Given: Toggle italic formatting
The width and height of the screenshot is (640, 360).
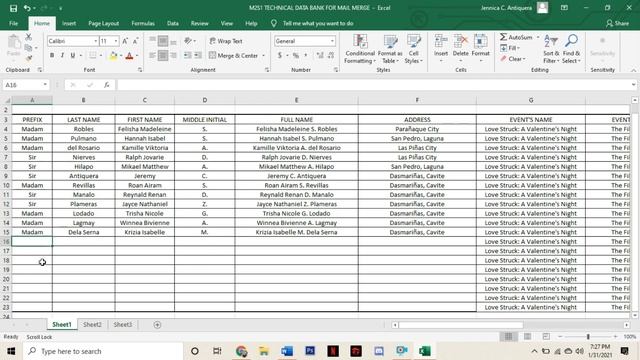Looking at the screenshot, I should (62, 55).
